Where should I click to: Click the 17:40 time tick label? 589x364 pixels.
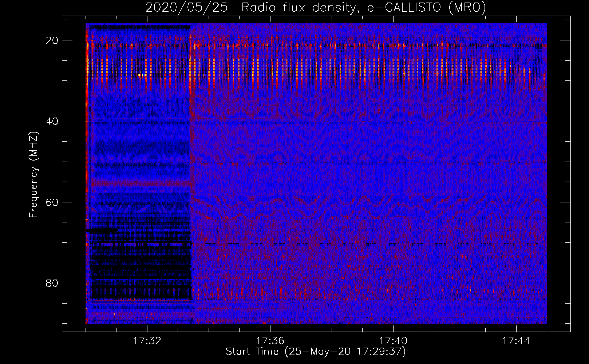click(393, 341)
